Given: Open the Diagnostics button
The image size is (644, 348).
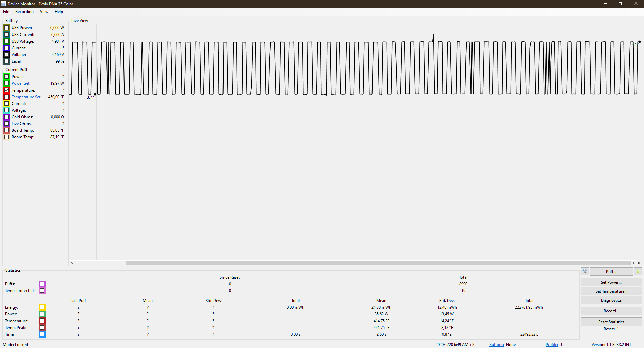Looking at the screenshot, I should point(611,300).
